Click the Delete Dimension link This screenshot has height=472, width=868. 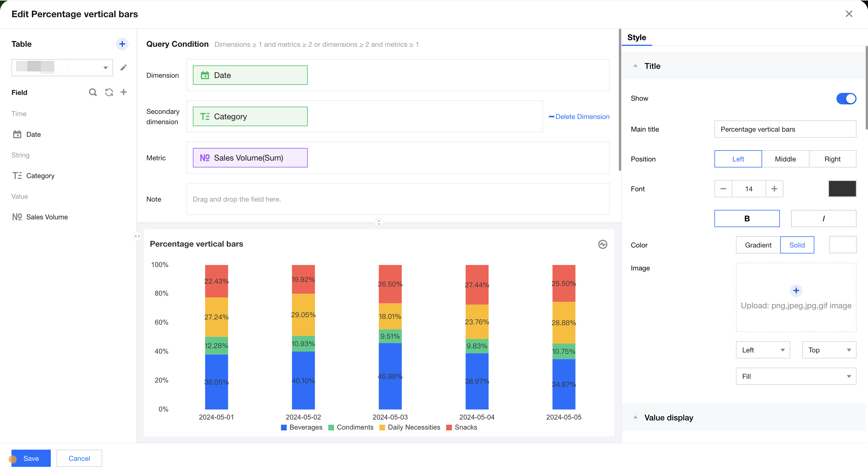click(x=579, y=116)
